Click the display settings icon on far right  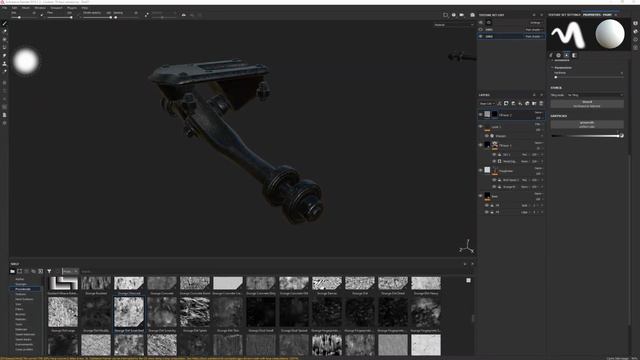[636, 23]
